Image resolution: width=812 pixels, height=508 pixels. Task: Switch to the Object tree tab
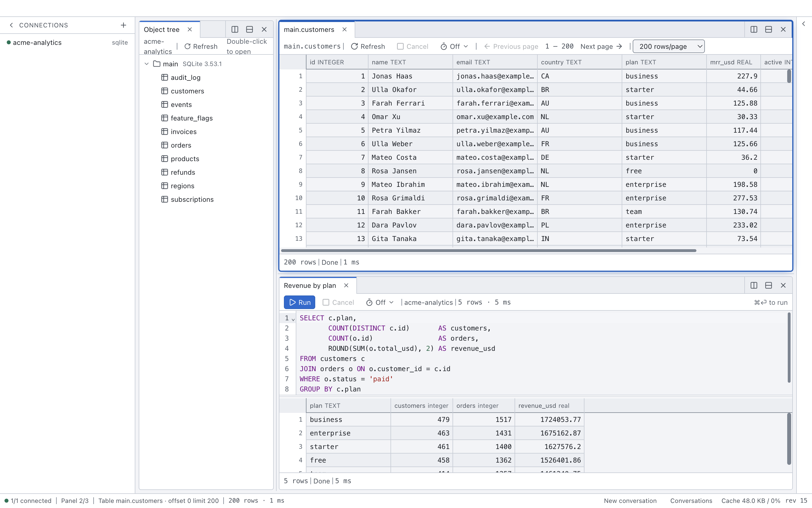click(x=162, y=30)
